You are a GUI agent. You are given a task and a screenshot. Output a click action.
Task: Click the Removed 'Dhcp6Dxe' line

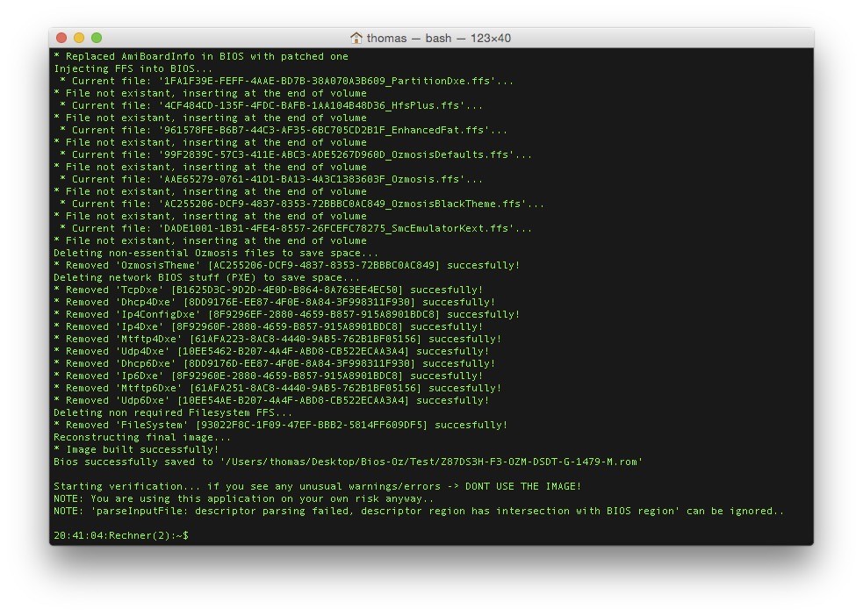pyautogui.click(x=274, y=363)
